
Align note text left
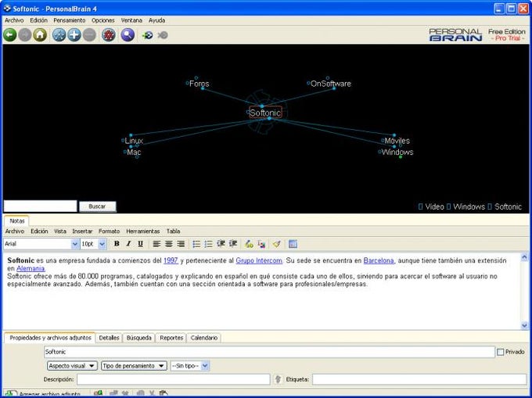pos(156,244)
